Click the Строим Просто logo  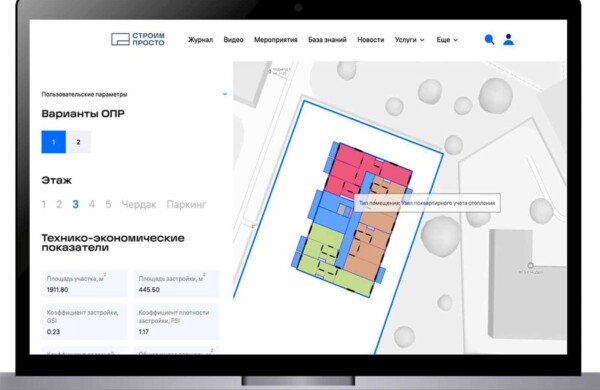(138, 39)
